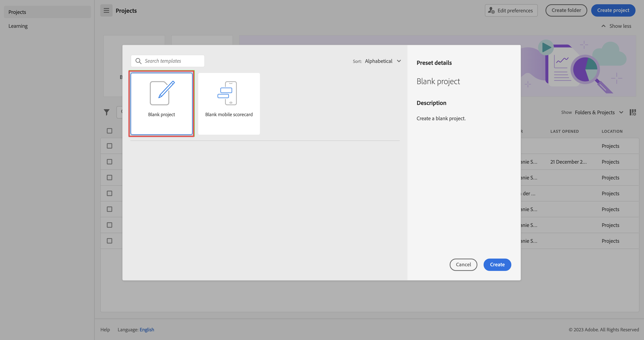Collapse the banner with Show less
The image size is (644, 340).
(616, 26)
